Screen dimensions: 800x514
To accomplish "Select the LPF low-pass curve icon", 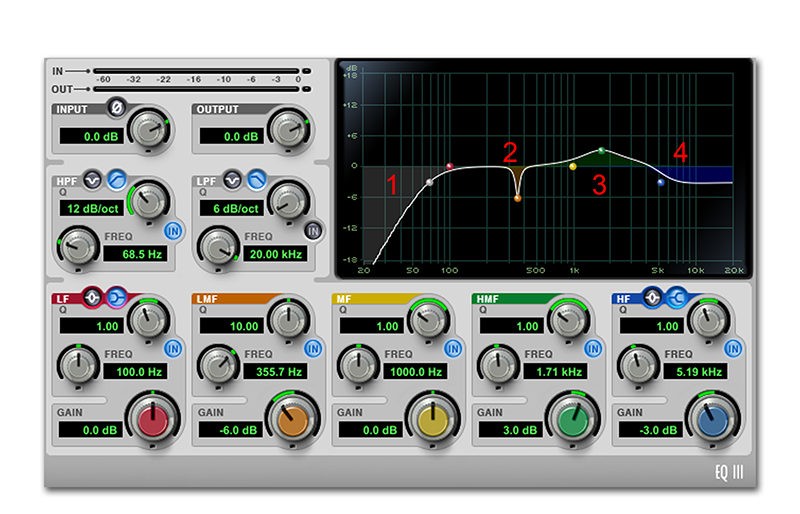I will point(255,178).
